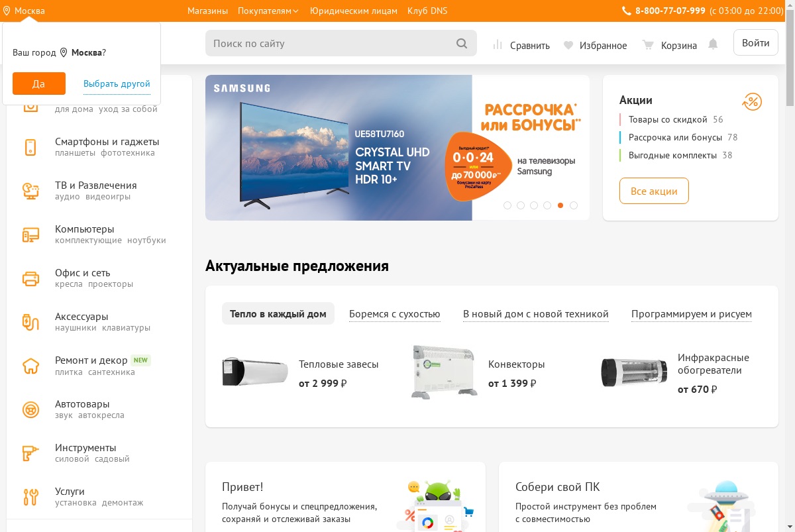Select the first banner slide dot
Screen dimensions: 795x532
[x=507, y=205]
